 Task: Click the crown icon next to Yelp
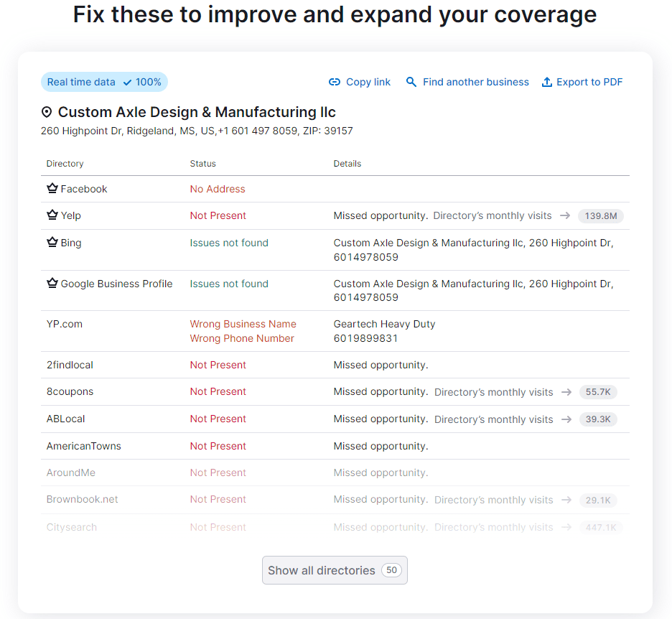[x=52, y=215]
